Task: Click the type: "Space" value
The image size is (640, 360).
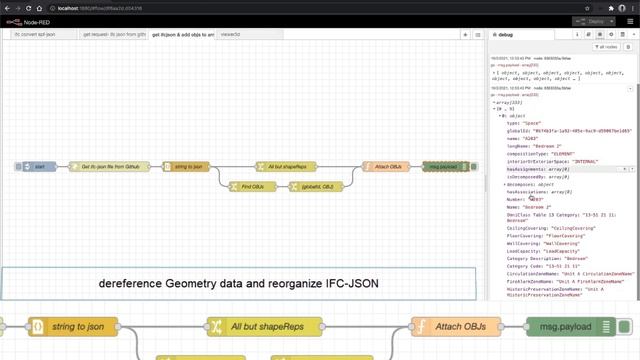Action: [532, 123]
